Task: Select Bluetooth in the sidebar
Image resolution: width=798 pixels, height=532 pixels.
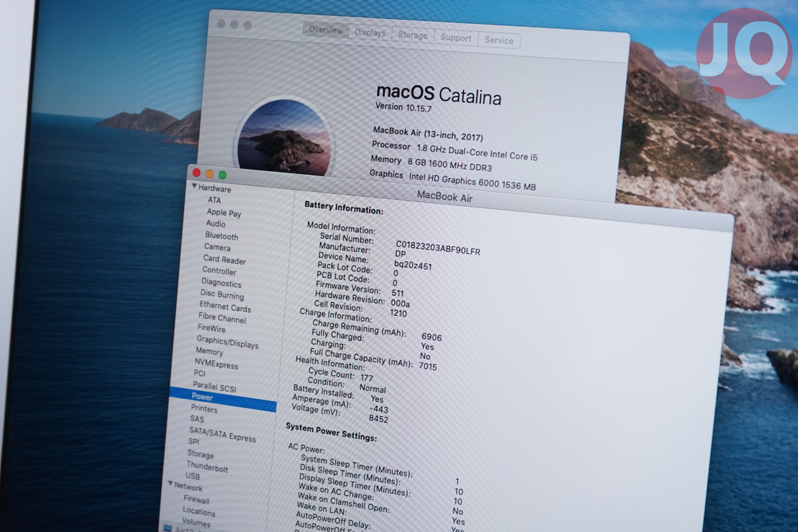Action: pyautogui.click(x=221, y=236)
